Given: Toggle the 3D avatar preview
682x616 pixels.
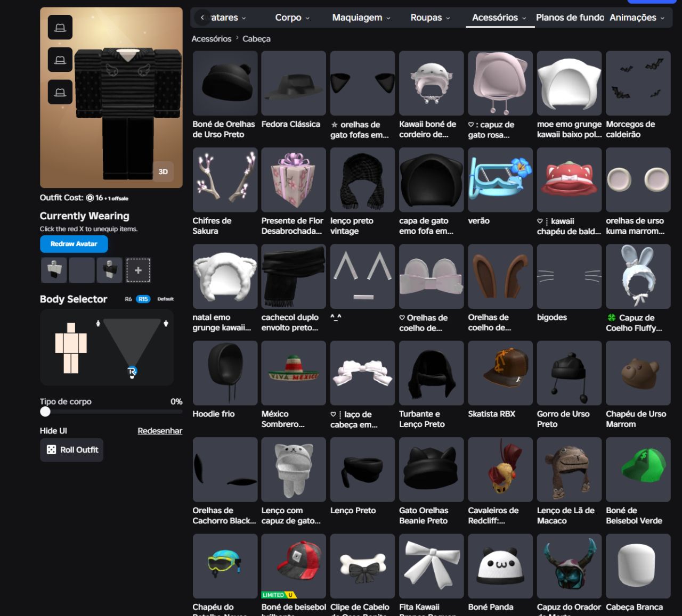Looking at the screenshot, I should 163,171.
